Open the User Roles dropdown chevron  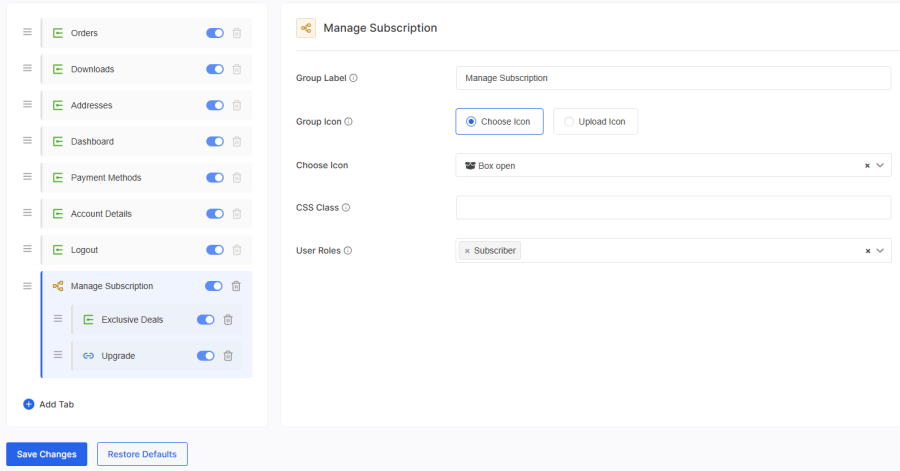pyautogui.click(x=881, y=251)
